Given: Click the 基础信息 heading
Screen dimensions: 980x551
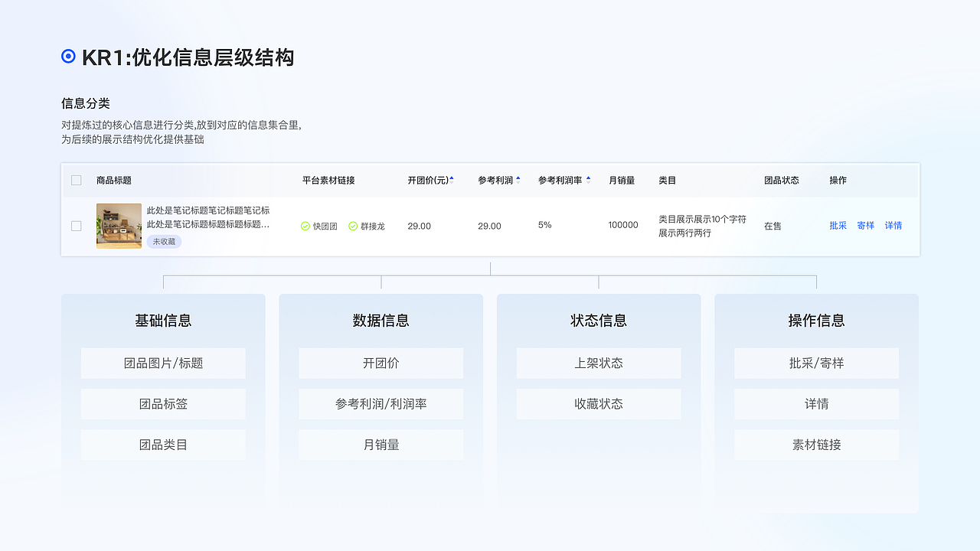Looking at the screenshot, I should click(x=163, y=321).
